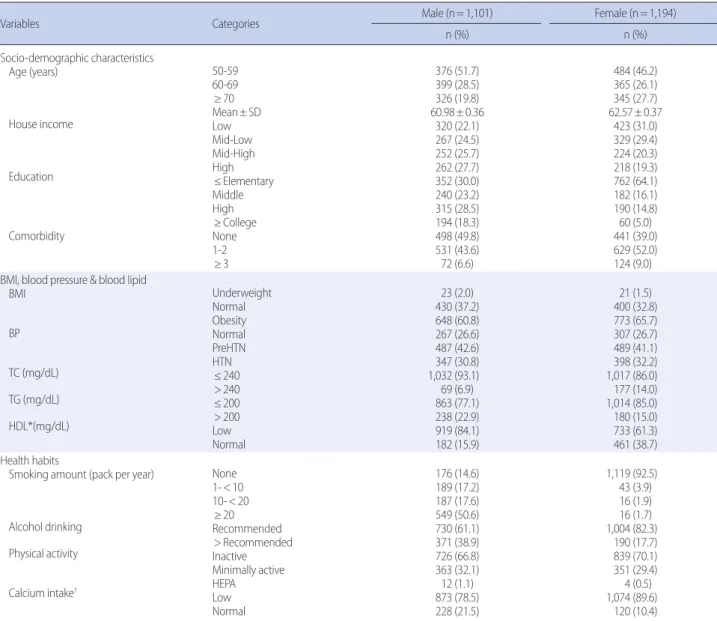Screen dimensions: 717x621
Task: Select the '1-2' comorbidity category
Action: [x=219, y=250]
